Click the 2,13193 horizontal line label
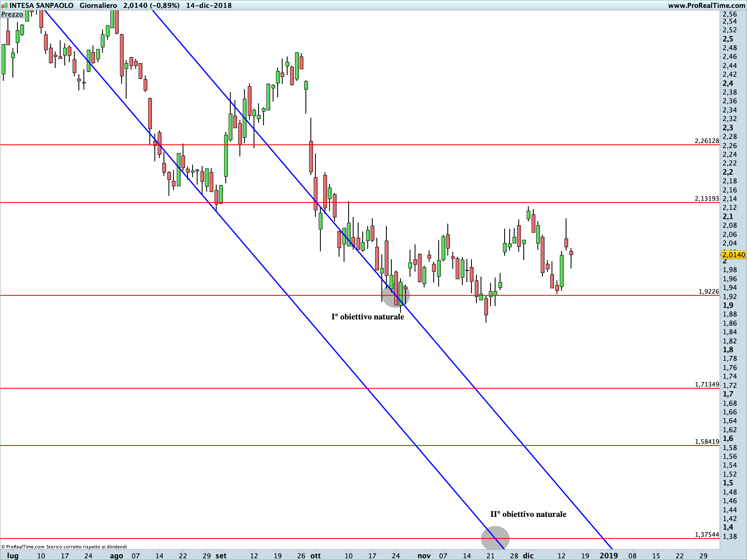 (707, 199)
